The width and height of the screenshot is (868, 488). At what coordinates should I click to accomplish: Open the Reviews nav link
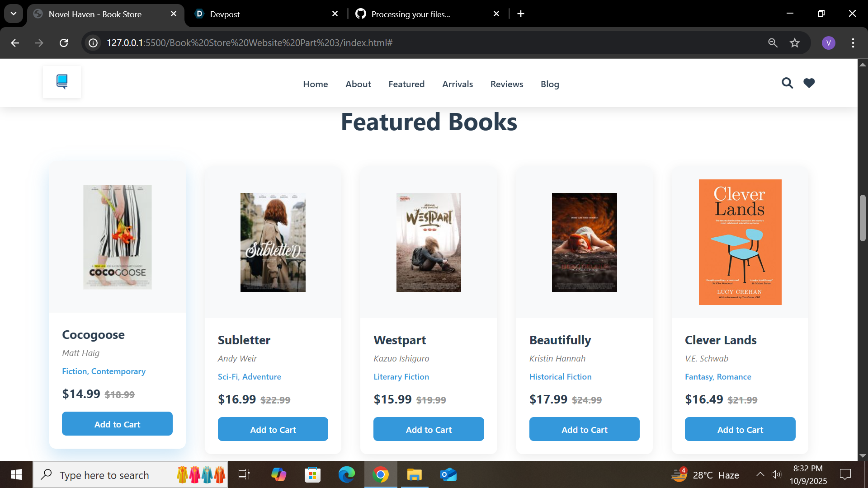[x=507, y=84]
